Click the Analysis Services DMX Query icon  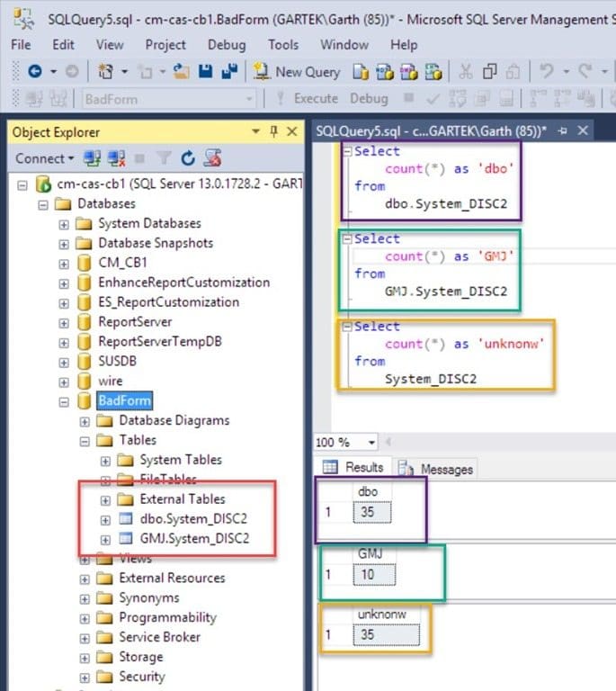(x=408, y=71)
